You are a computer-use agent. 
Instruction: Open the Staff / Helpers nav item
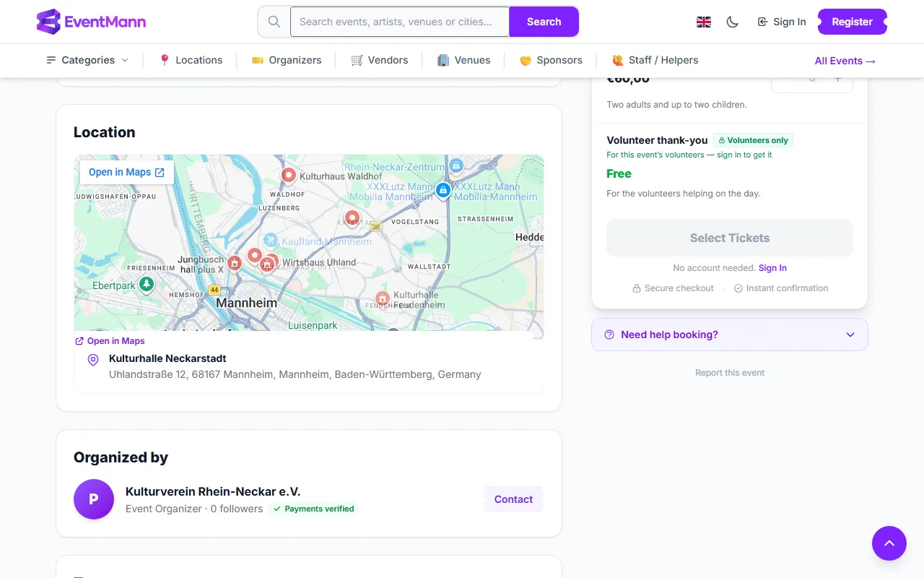pos(655,60)
